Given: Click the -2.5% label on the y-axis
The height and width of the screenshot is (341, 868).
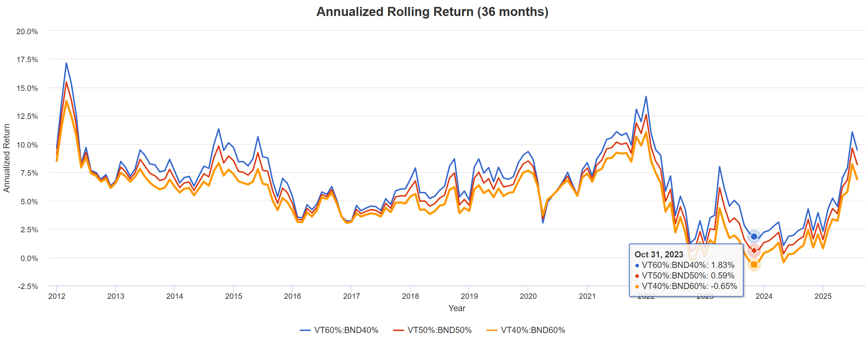Looking at the screenshot, I should tap(28, 286).
